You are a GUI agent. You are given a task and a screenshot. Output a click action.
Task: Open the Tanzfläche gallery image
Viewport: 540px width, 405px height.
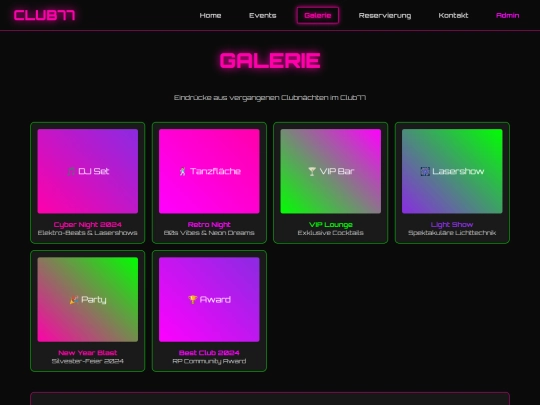(209, 171)
